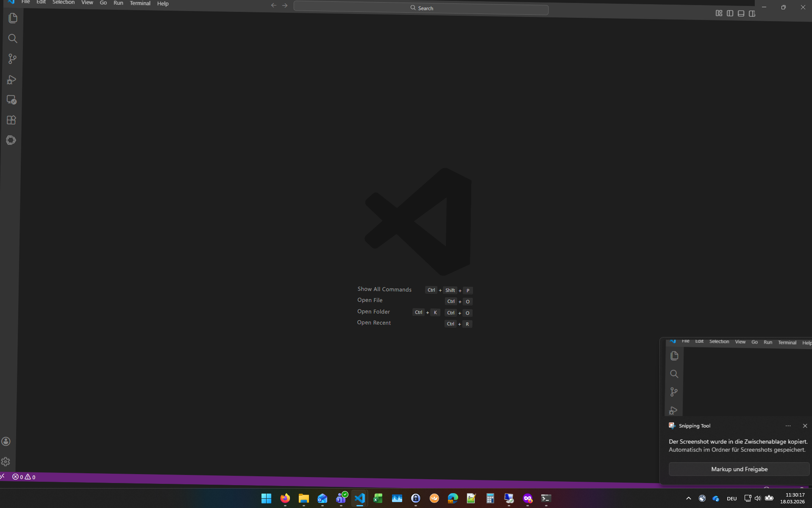Expand the hidden system tray icons chevron

(x=688, y=498)
